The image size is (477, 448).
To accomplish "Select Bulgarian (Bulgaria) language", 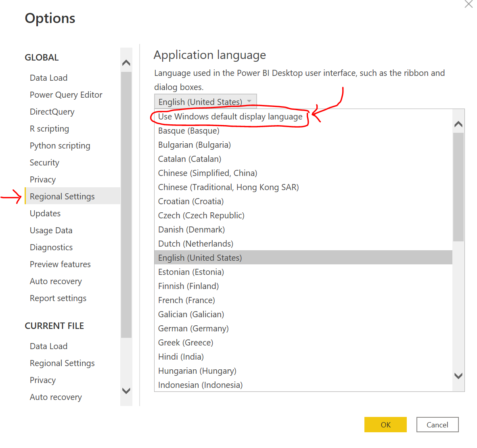I will 303,145.
